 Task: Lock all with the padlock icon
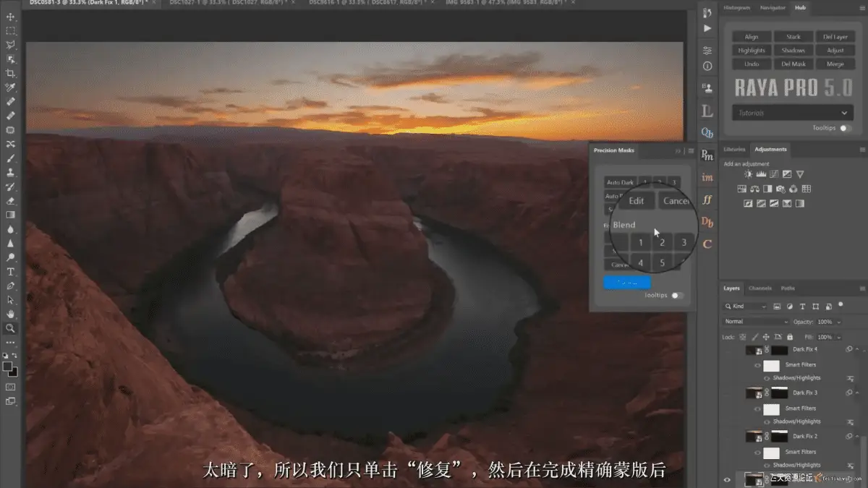[x=789, y=337]
